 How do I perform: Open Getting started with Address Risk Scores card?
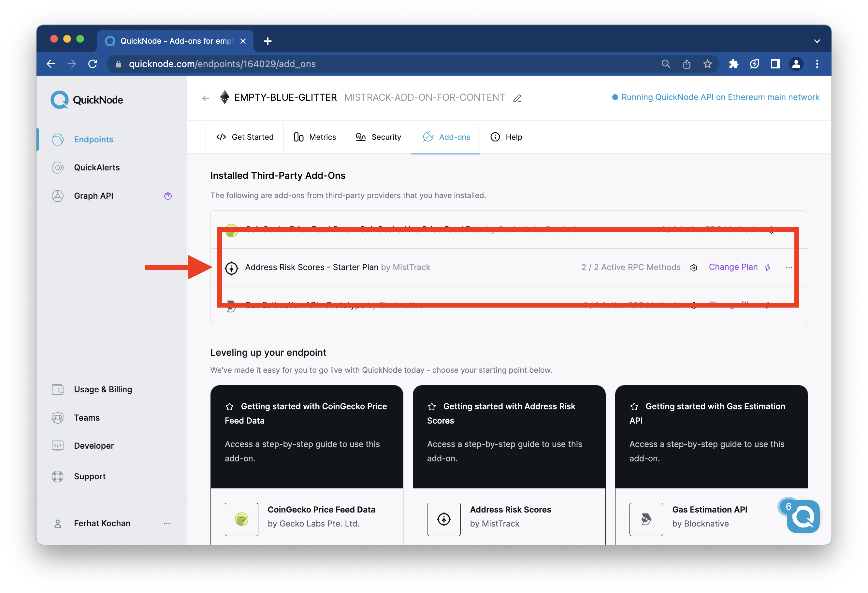[509, 437]
